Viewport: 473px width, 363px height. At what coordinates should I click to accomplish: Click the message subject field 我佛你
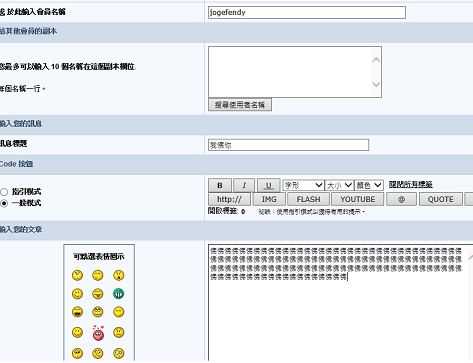tap(288, 145)
